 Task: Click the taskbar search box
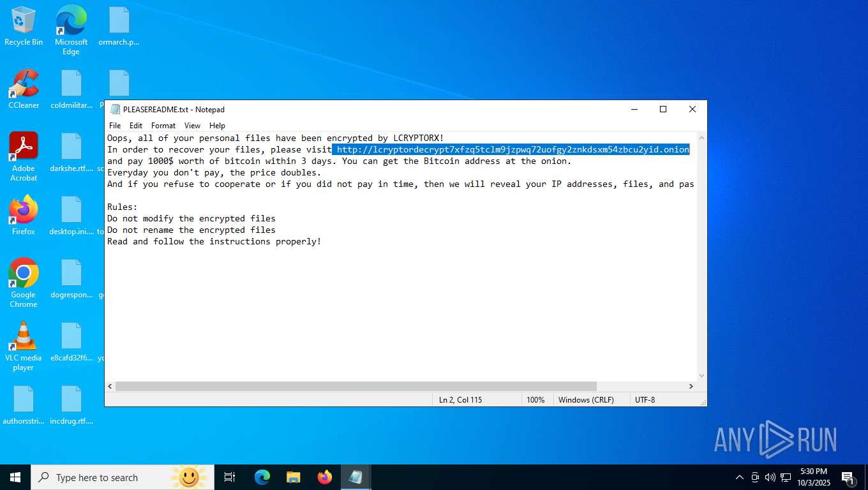121,477
